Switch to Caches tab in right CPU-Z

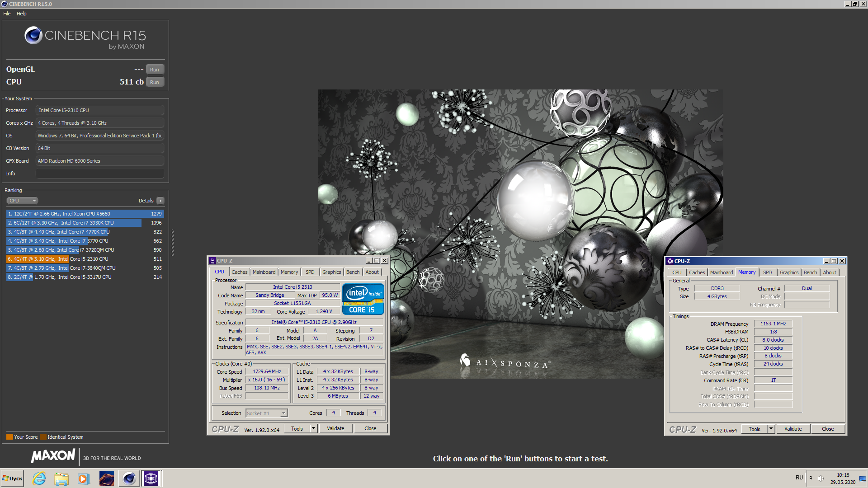click(697, 272)
